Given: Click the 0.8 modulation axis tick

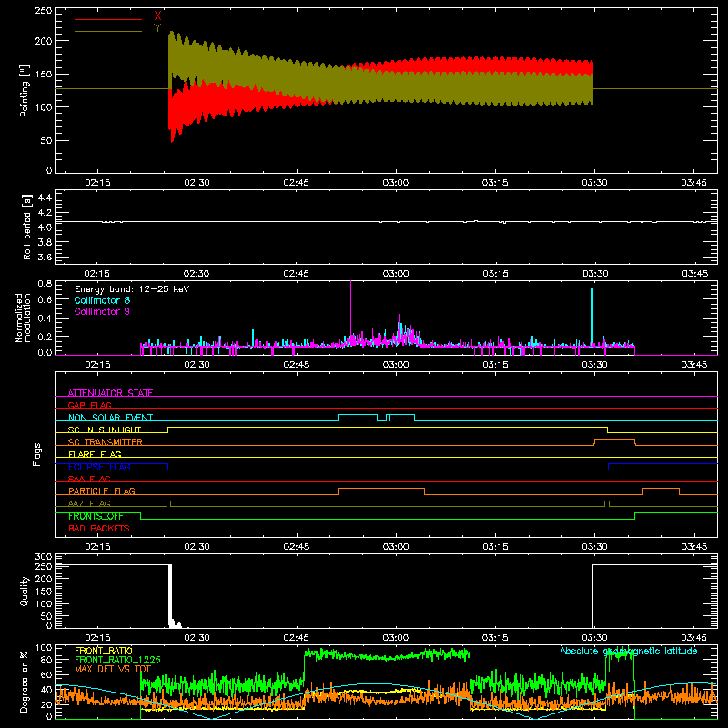Looking at the screenshot, I should [45, 284].
